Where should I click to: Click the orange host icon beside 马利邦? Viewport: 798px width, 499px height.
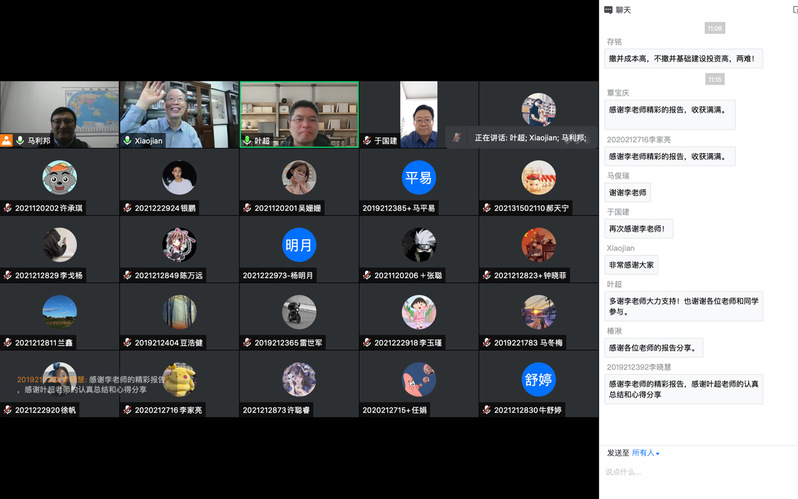7,141
